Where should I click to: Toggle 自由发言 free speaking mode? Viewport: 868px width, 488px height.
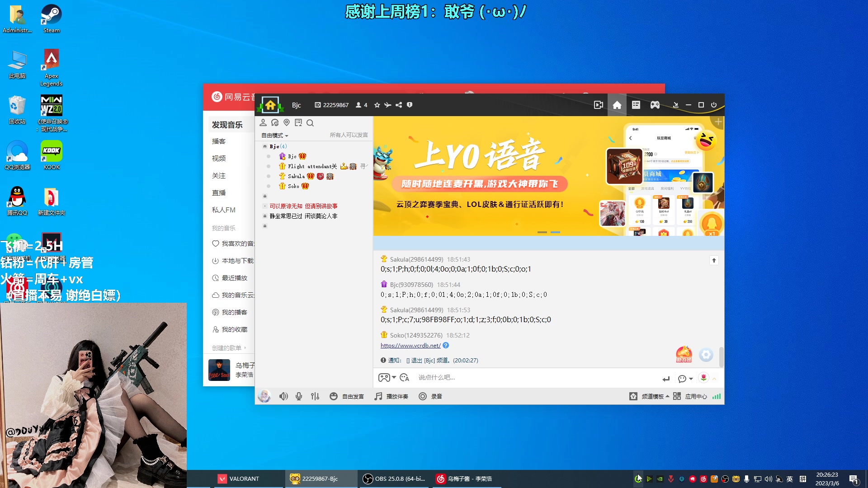coord(347,396)
